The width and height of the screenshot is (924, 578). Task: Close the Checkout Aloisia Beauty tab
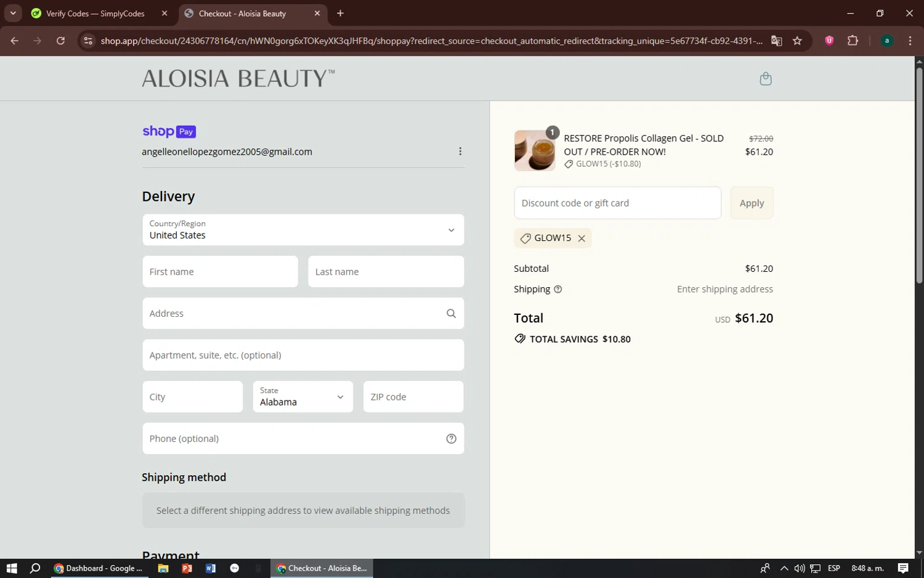pyautogui.click(x=317, y=13)
